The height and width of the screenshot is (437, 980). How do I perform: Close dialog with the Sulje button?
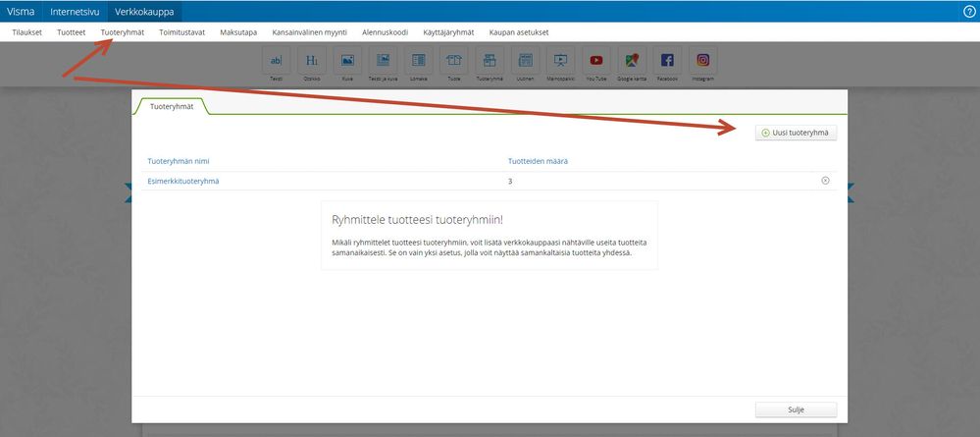click(796, 410)
